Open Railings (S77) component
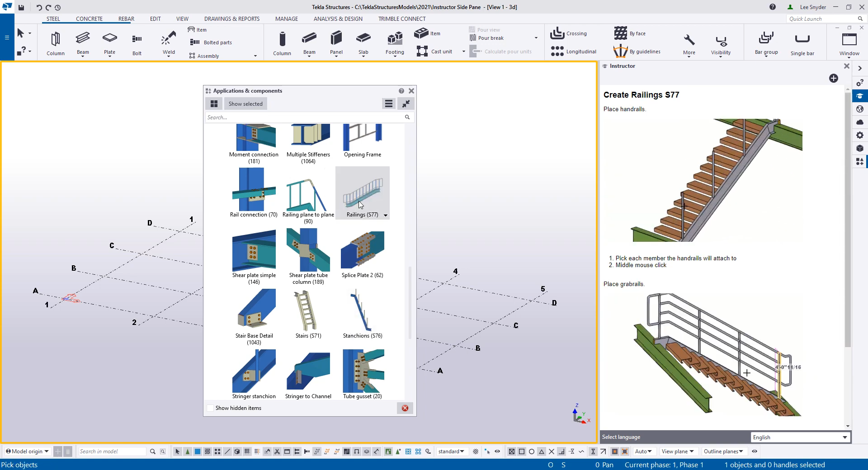The width and height of the screenshot is (868, 470). [363, 193]
